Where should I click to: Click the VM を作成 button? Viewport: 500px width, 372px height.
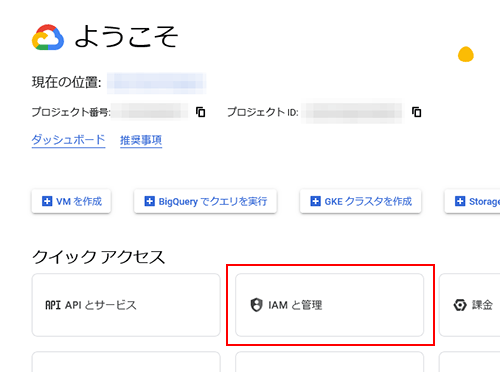71,201
